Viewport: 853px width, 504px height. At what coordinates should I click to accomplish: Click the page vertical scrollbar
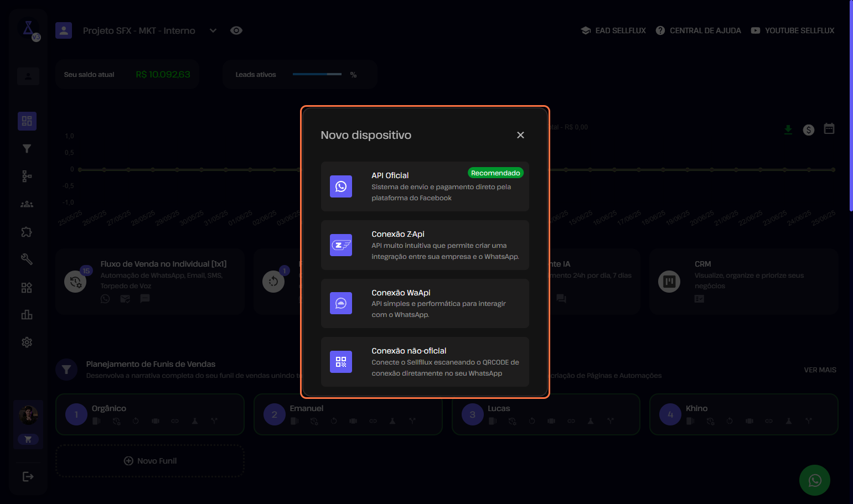coord(851,105)
